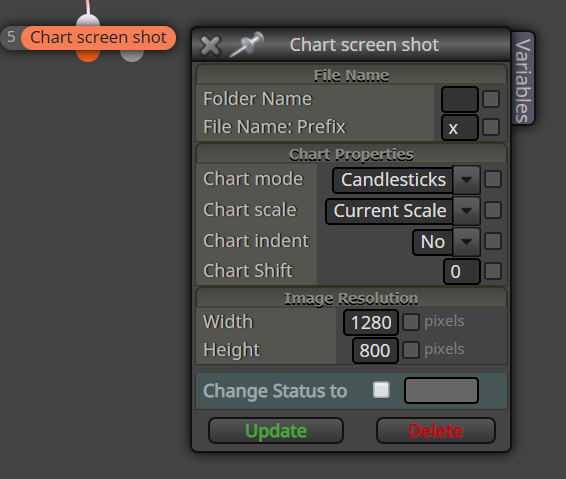Click the Update button

coord(276,431)
